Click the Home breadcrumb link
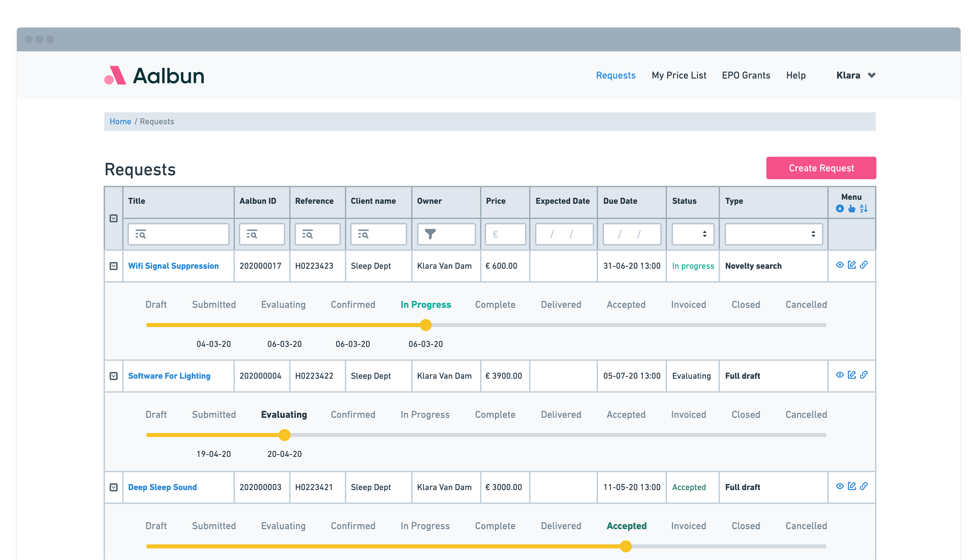Image resolution: width=977 pixels, height=560 pixels. (120, 121)
